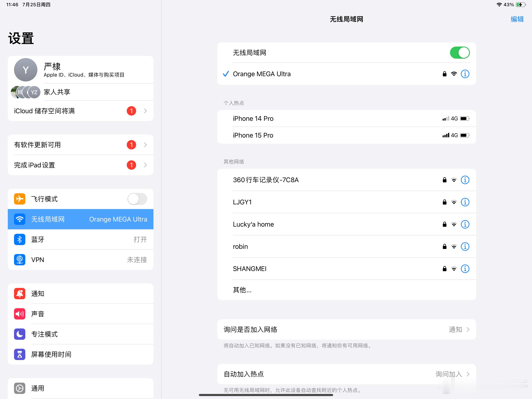The image size is (532, 399).
Task: Tap the connected network checkmark
Action: point(226,74)
